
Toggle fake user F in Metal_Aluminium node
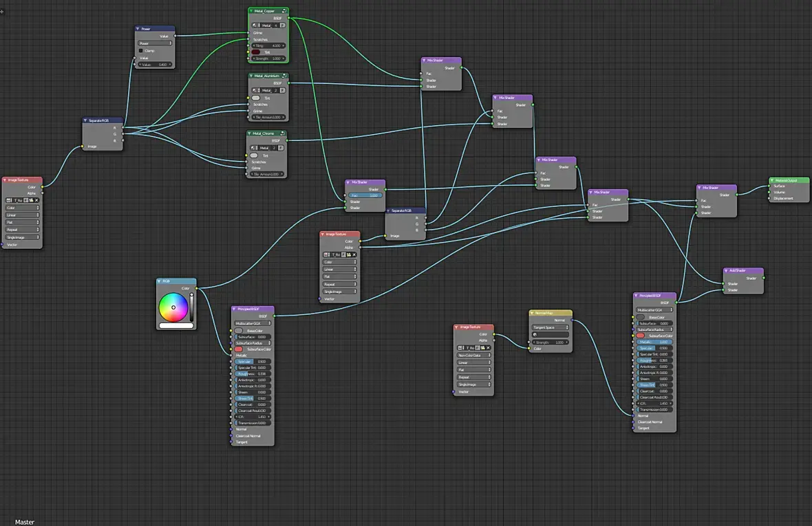[x=282, y=90]
